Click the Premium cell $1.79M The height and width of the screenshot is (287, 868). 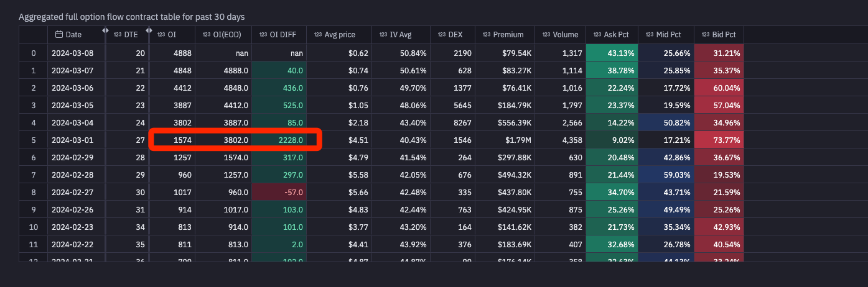click(505, 140)
